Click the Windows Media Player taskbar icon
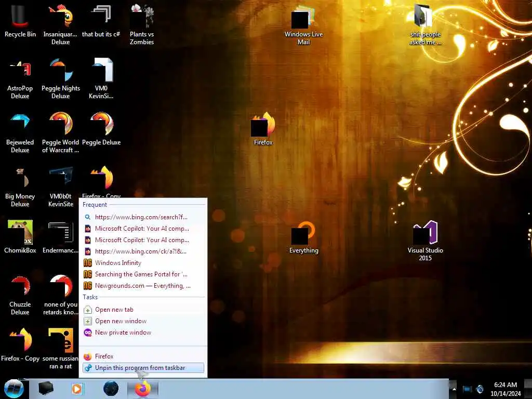Image resolution: width=532 pixels, height=399 pixels. pyautogui.click(x=77, y=389)
